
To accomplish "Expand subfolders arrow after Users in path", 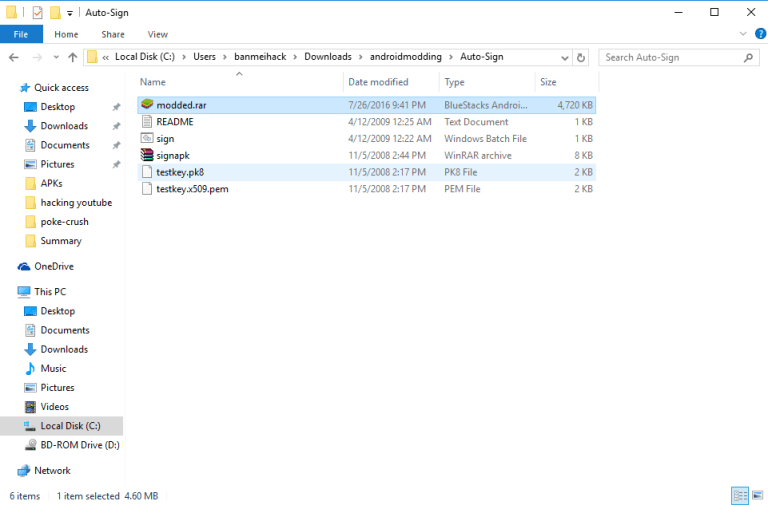I will 225,57.
